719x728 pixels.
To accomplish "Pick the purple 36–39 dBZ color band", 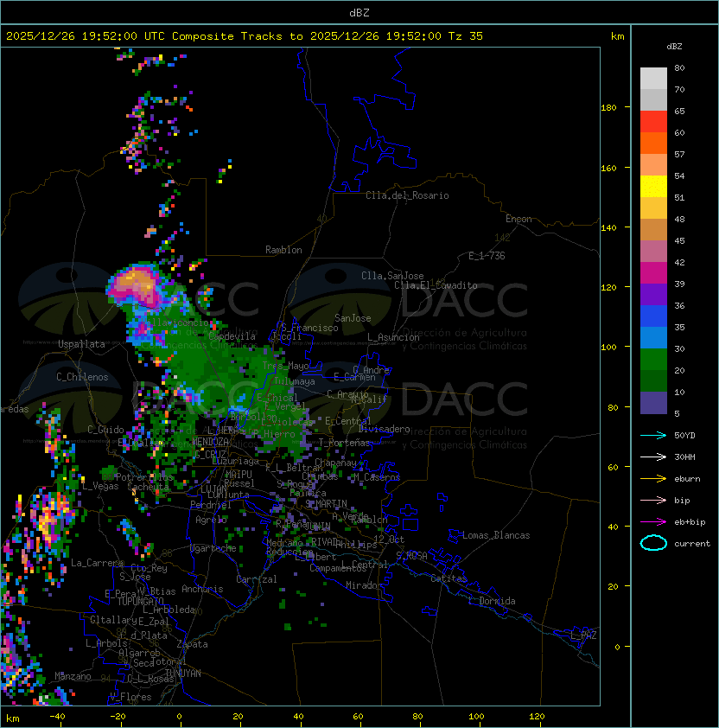I will point(653,295).
